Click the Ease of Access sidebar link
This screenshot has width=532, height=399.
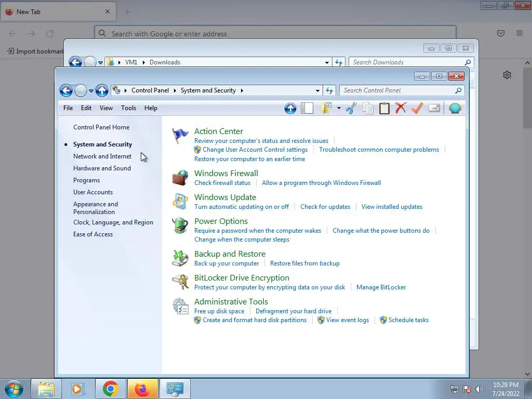pyautogui.click(x=92, y=234)
